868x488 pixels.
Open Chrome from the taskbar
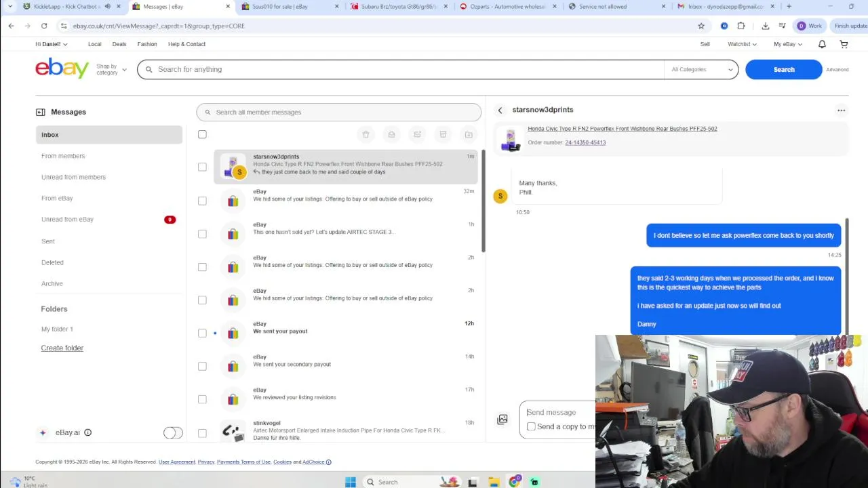515,482
